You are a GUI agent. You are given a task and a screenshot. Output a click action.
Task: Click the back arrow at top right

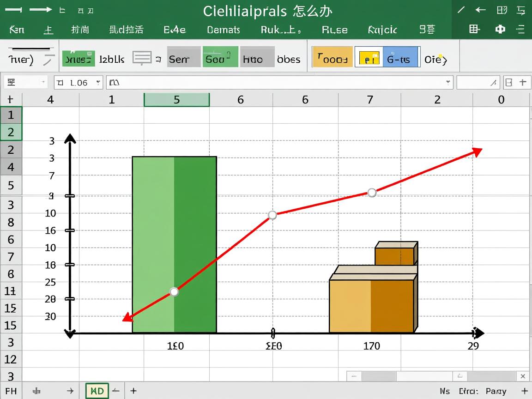[x=481, y=10]
